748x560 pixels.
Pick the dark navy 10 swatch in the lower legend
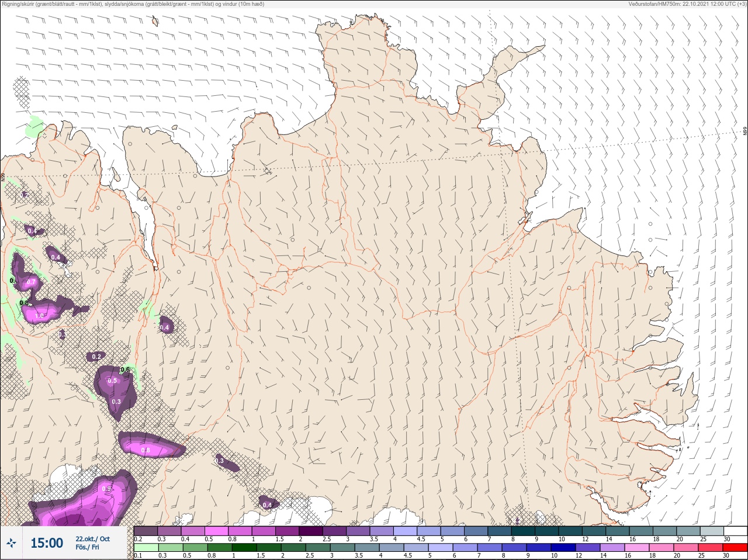pos(563,548)
